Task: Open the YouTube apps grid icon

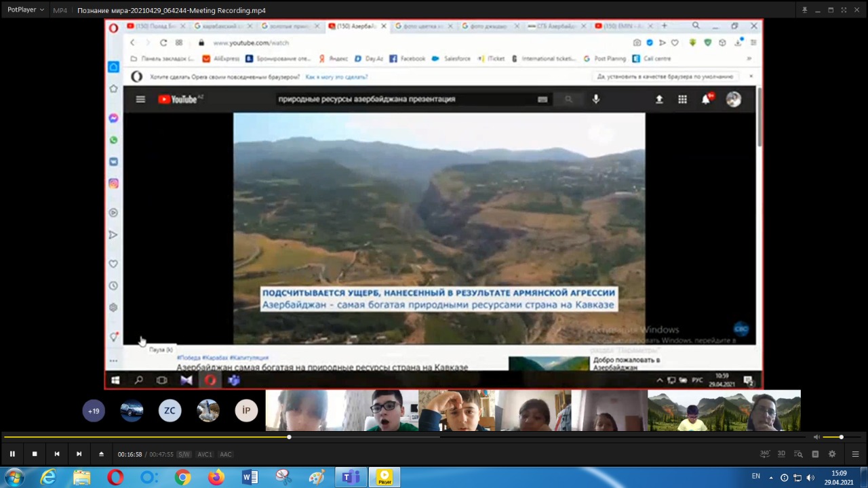Action: 682,99
